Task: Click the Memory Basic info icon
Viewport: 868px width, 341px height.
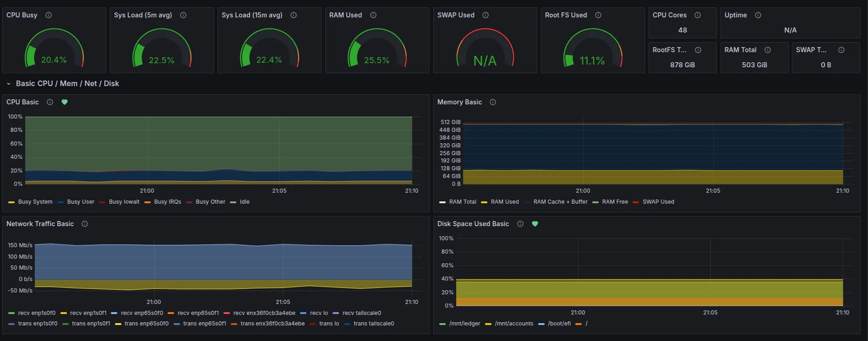Action: pos(493,102)
